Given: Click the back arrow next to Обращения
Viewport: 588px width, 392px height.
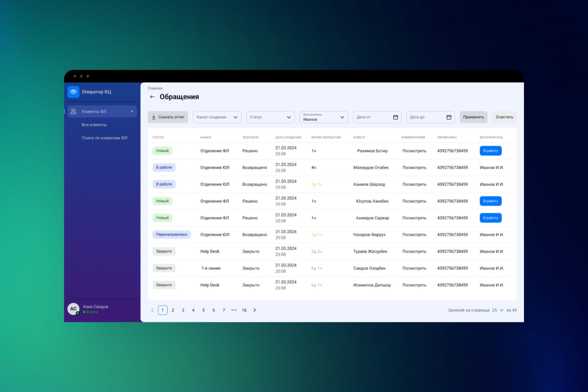Looking at the screenshot, I should (x=152, y=97).
